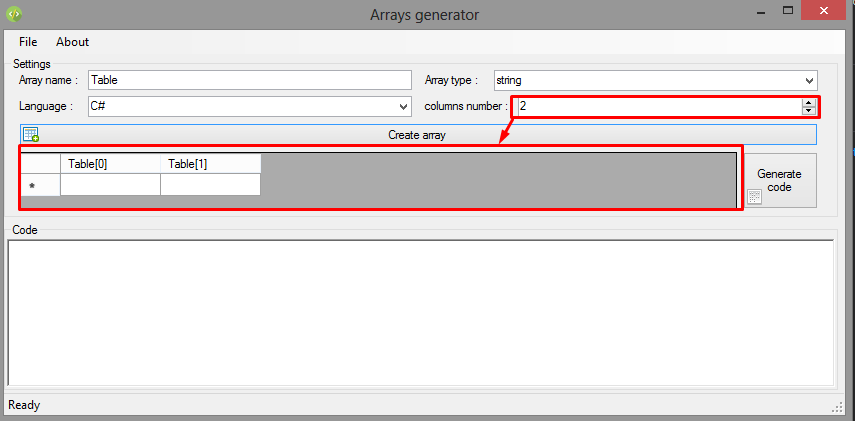Open the File menu
This screenshot has height=421, width=855.
pyautogui.click(x=28, y=42)
